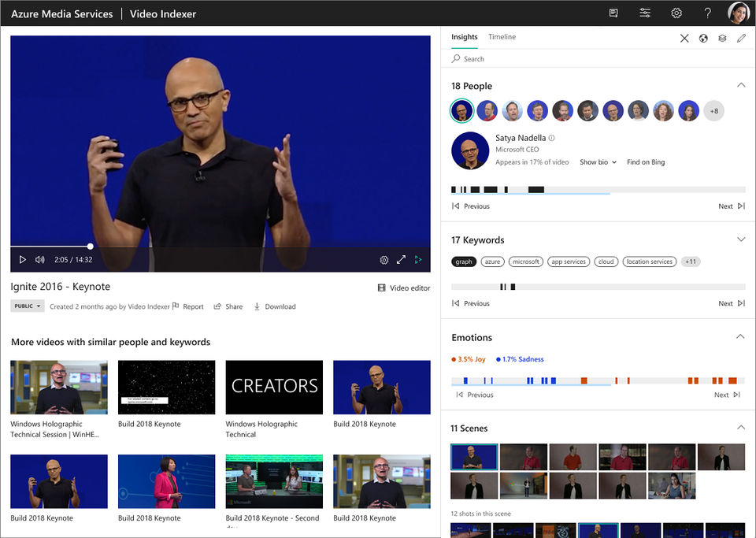756x538 pixels.
Task: Click into the Insights search field
Action: [x=598, y=58]
